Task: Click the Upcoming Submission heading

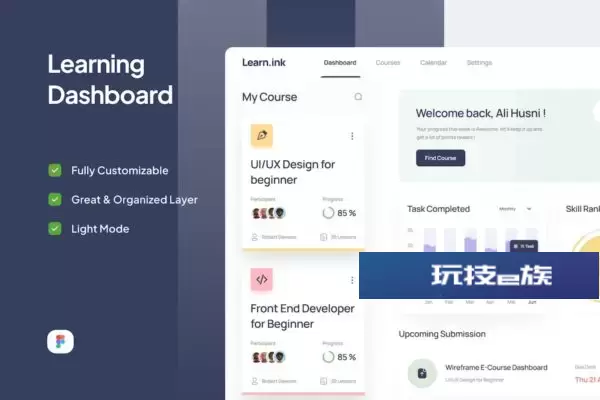Action: click(442, 334)
